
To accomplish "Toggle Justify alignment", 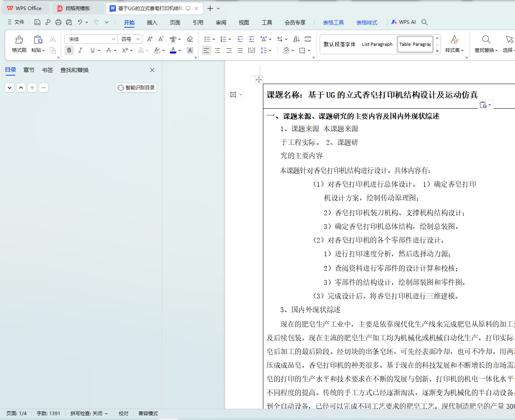I will coord(240,50).
